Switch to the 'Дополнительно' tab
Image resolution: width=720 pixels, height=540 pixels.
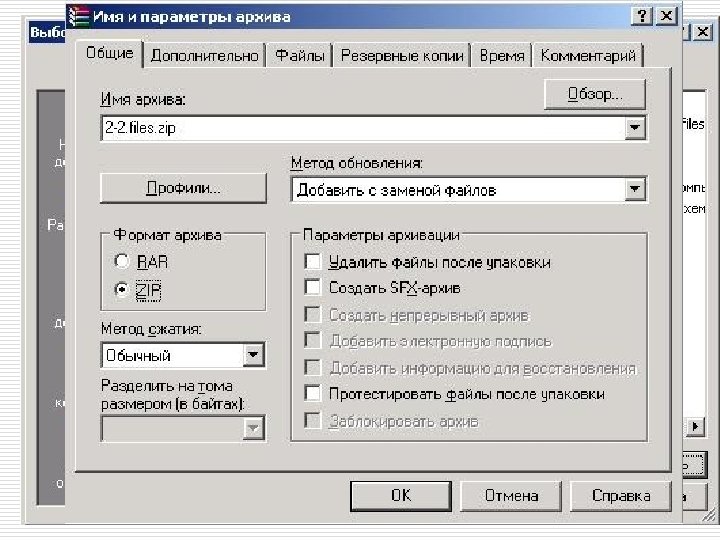[204, 57]
